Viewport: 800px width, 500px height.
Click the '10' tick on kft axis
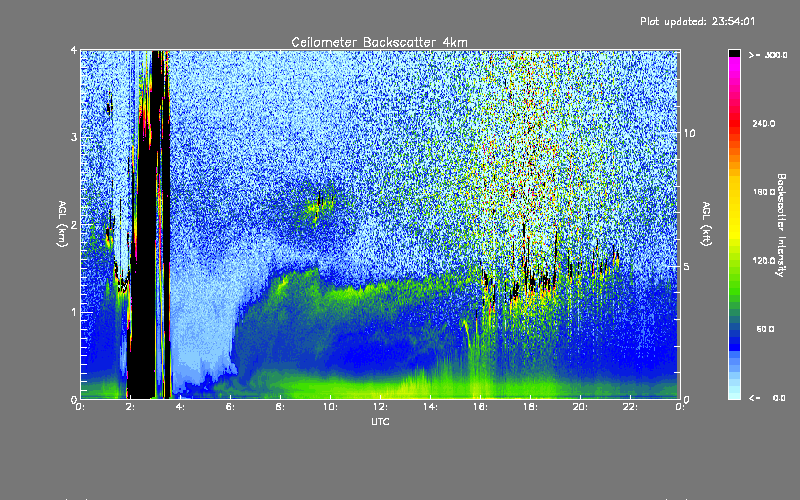tap(689, 133)
